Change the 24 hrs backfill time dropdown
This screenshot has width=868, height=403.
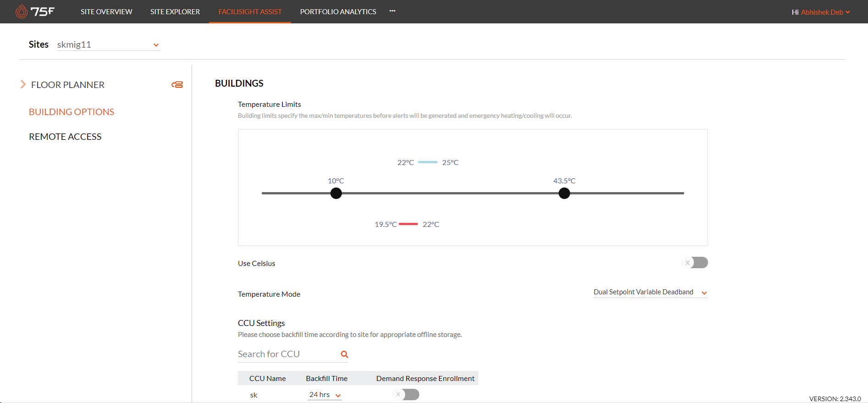pyautogui.click(x=324, y=395)
